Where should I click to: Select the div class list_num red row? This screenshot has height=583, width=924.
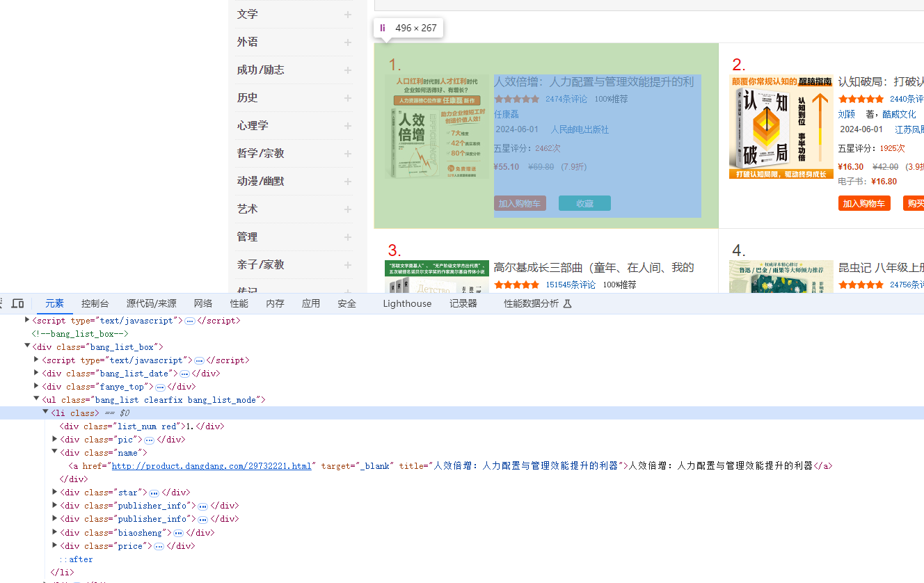(462, 426)
